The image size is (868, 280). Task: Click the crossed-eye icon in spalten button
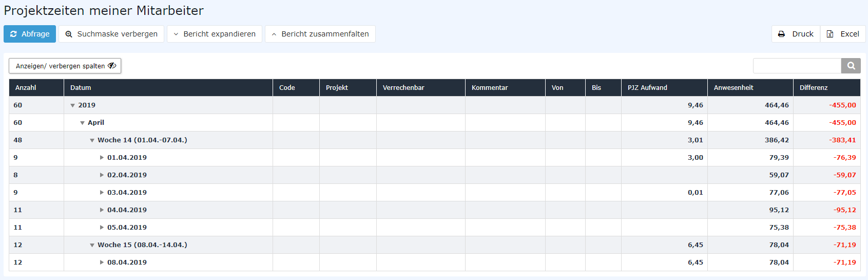tap(112, 66)
